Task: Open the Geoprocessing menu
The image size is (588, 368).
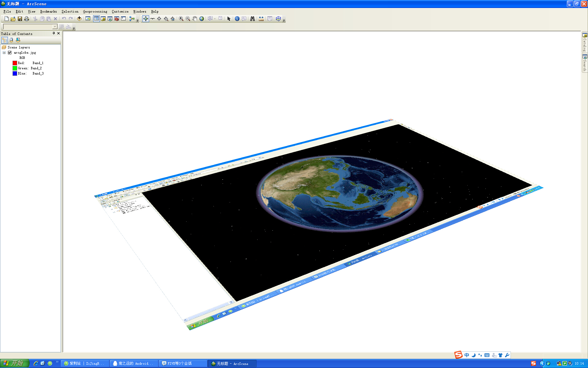Action: click(95, 11)
